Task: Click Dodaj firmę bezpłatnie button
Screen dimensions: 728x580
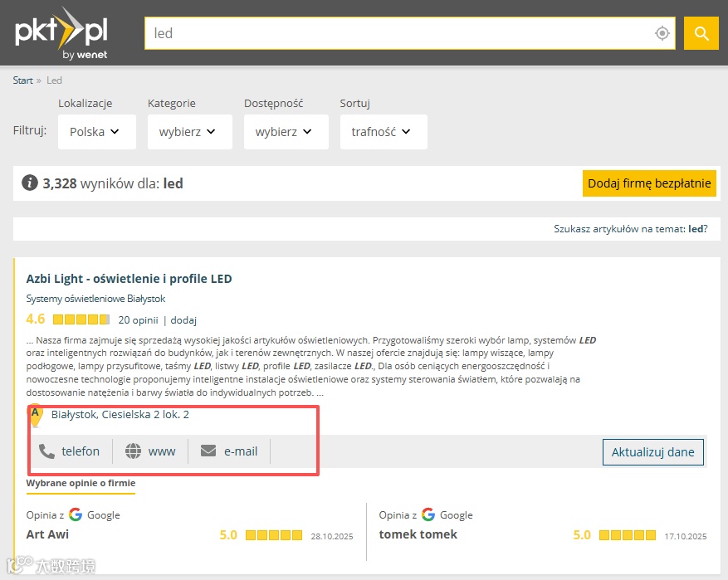Action: (649, 183)
